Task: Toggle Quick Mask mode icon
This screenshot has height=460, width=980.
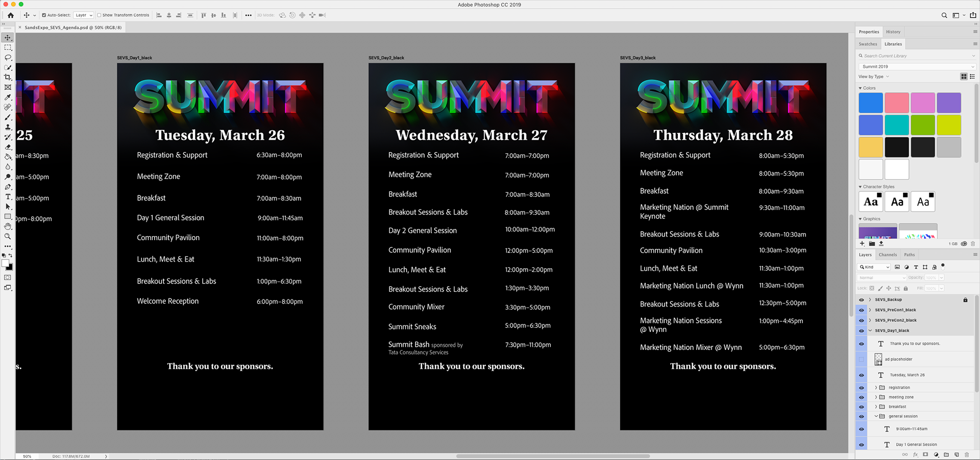Action: point(8,277)
